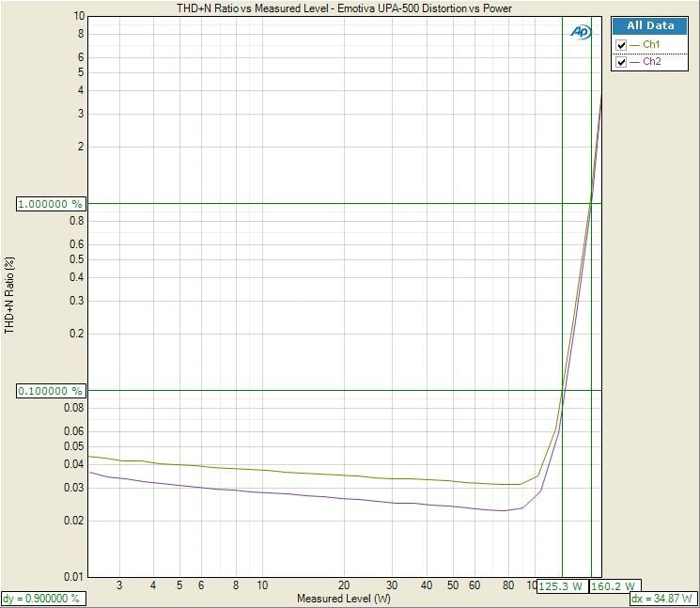Click the 20 tick on the X axis
Viewport: 700px width, 608px height.
(x=345, y=585)
